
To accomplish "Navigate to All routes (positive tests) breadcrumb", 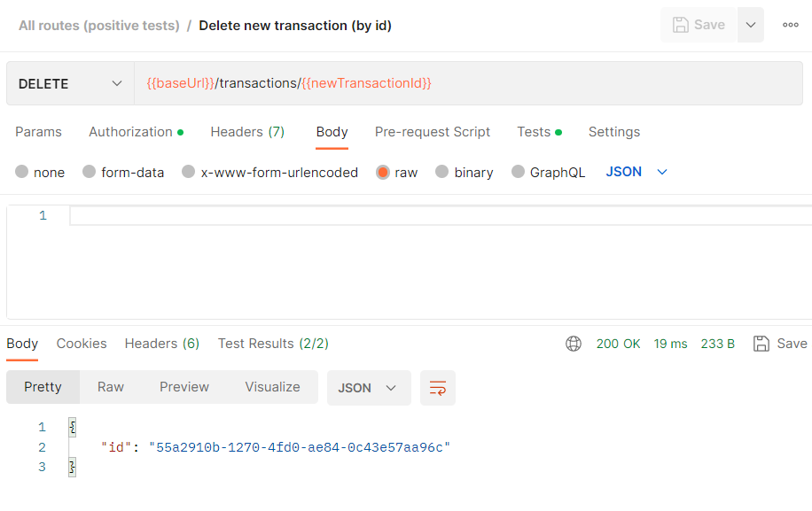I will (98, 25).
